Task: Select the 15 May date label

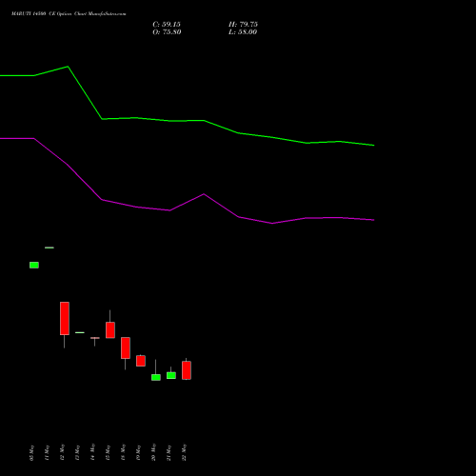Action: tap(108, 452)
